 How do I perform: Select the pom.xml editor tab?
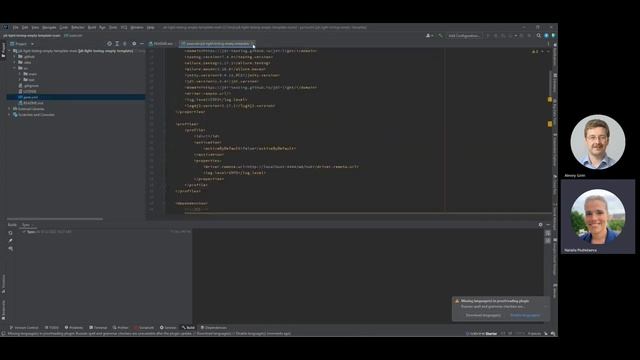click(216, 44)
